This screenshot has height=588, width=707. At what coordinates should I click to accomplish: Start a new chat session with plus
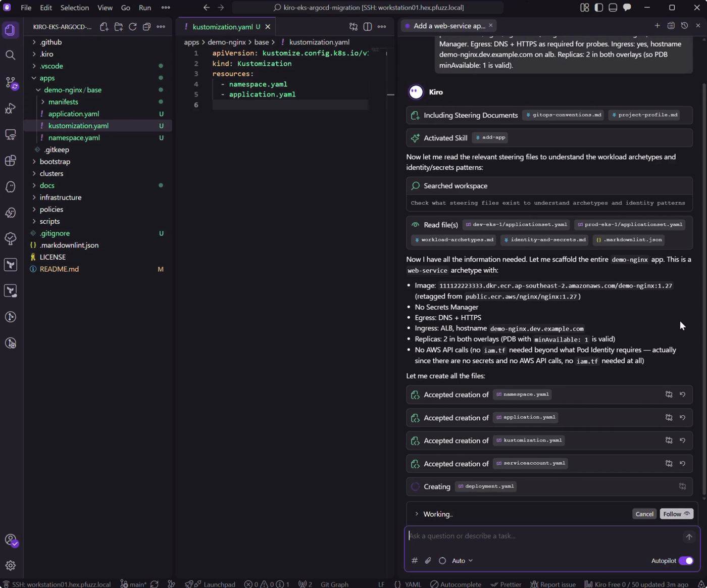click(x=657, y=25)
